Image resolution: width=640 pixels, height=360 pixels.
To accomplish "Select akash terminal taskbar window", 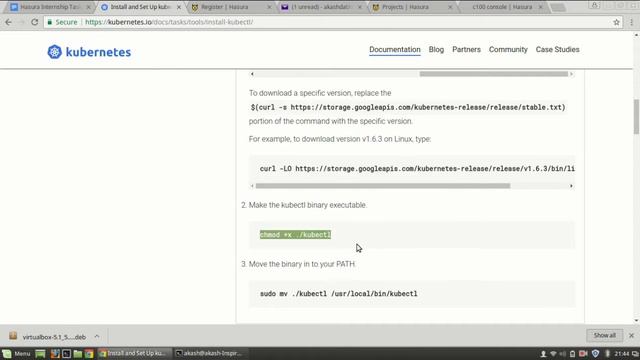I will [x=211, y=353].
